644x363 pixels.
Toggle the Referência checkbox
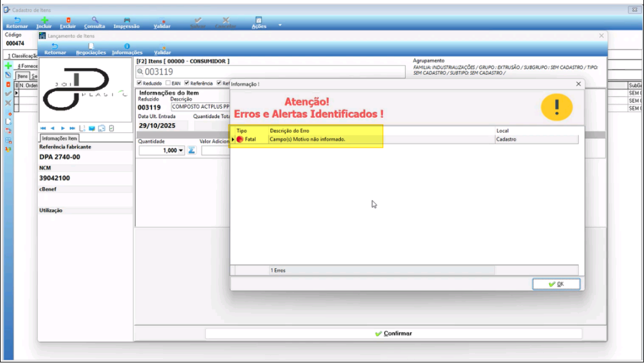pos(187,83)
